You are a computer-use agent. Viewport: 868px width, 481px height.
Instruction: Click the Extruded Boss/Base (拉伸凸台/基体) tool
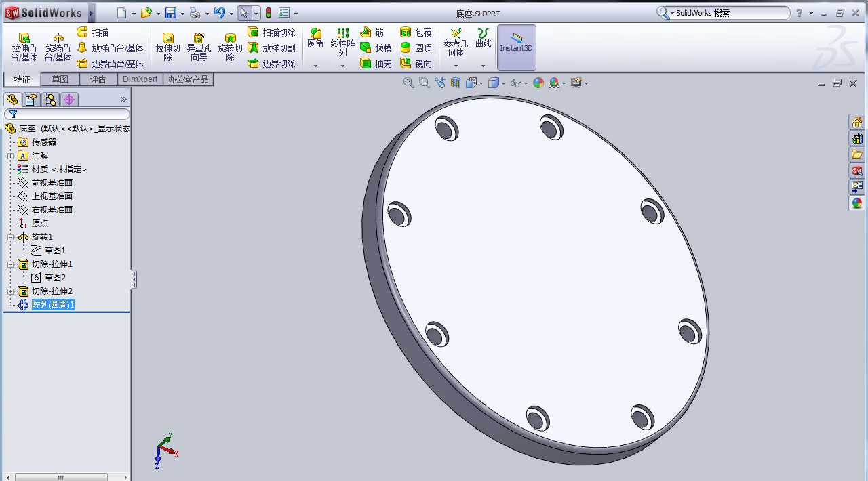(24, 47)
